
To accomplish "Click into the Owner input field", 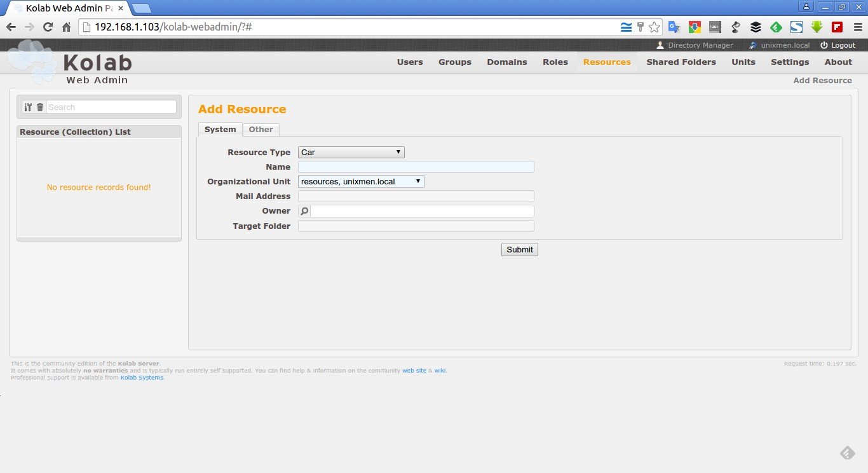I will coord(422,211).
